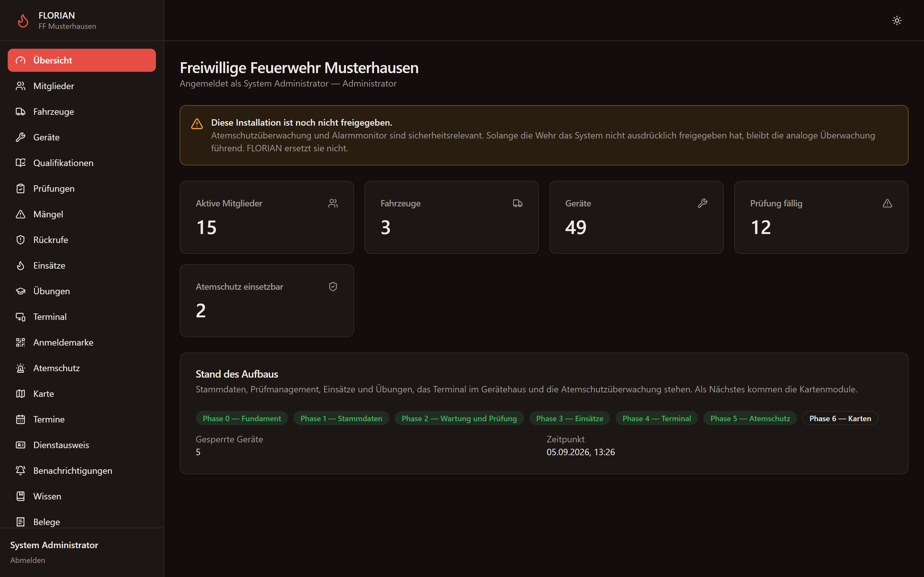Open the Atemschutz einsetzbar card
The height and width of the screenshot is (577, 924).
pos(267,301)
